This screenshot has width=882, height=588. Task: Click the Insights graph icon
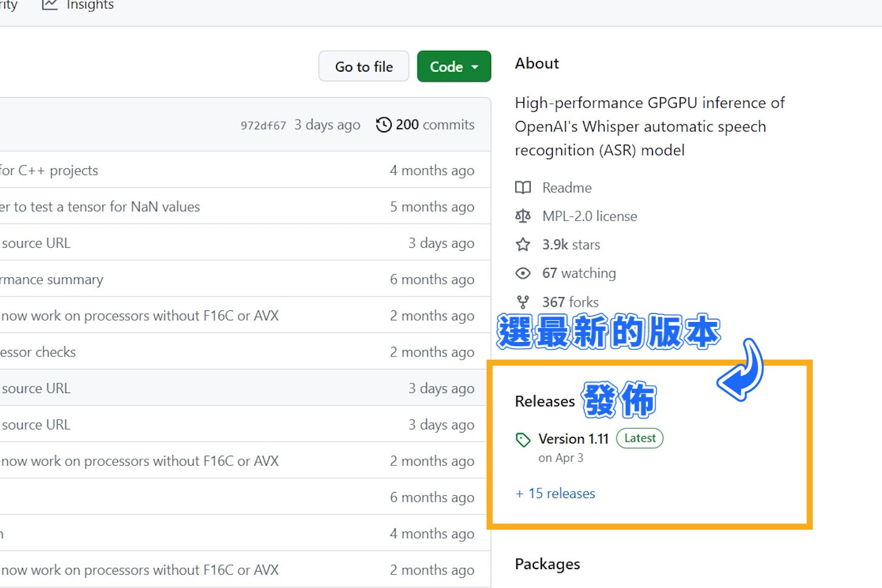pyautogui.click(x=50, y=4)
